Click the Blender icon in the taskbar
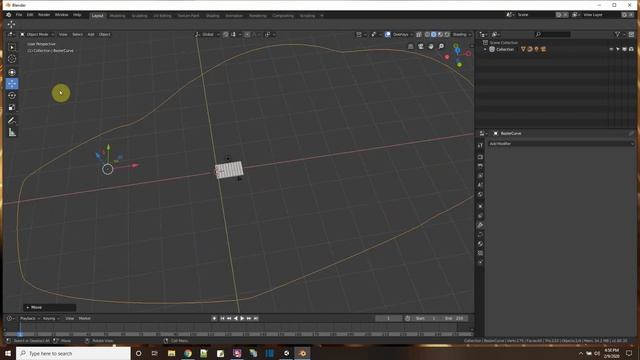The height and width of the screenshot is (360, 640). pos(302,353)
